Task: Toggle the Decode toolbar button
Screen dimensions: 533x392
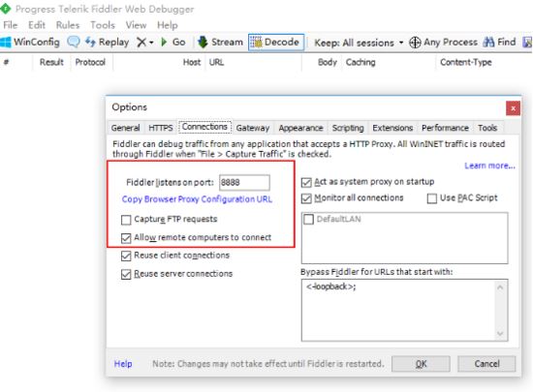Action: click(275, 42)
